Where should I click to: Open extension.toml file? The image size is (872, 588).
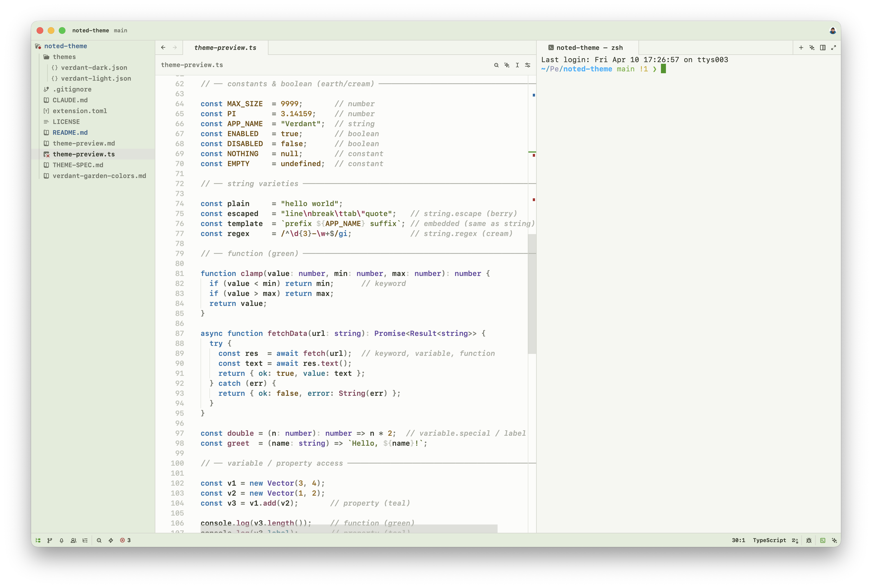(93, 111)
